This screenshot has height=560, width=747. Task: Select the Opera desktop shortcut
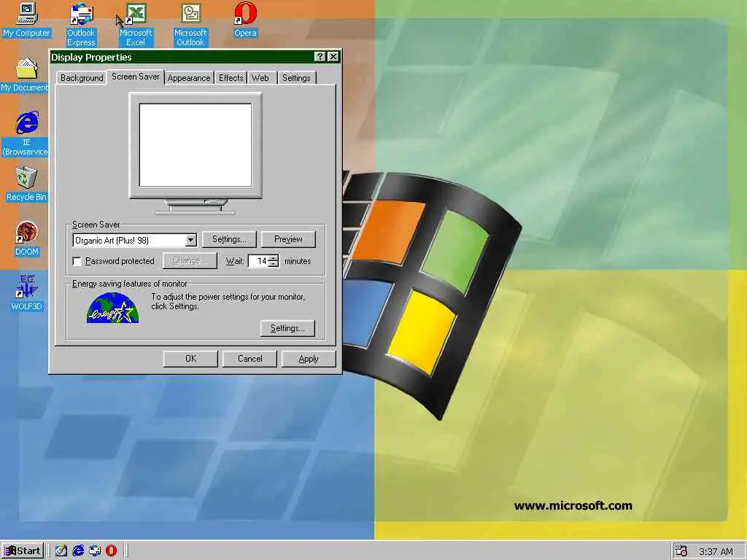click(x=245, y=20)
